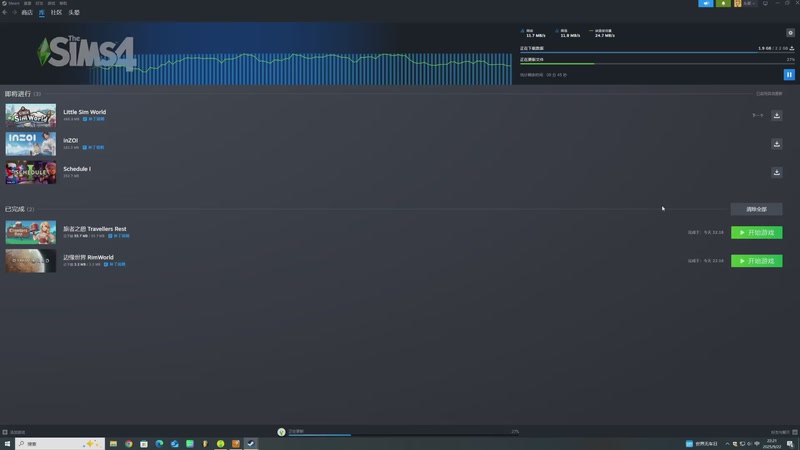Viewport: 800px width, 450px height.
Task: Click blue announcements megaphone button
Action: (706, 3)
